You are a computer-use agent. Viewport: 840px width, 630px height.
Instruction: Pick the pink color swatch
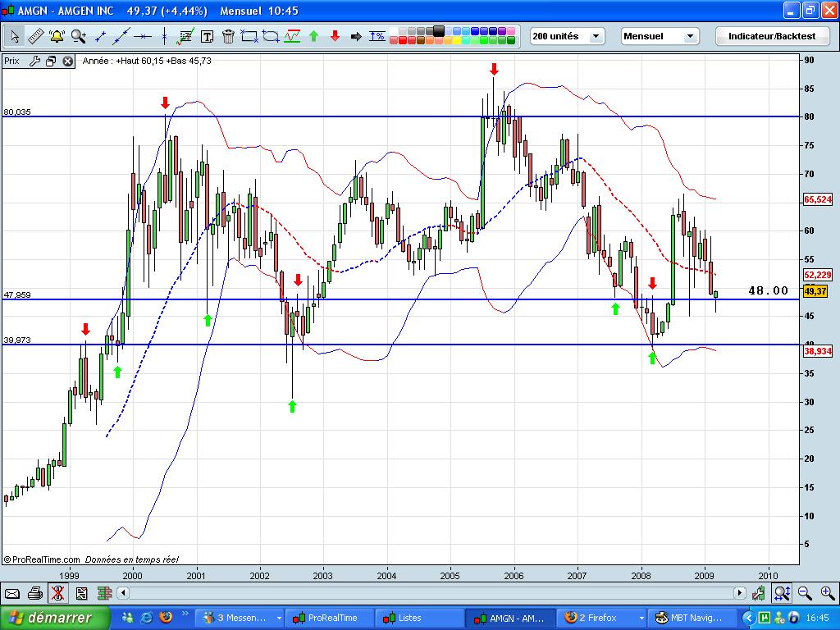point(510,31)
